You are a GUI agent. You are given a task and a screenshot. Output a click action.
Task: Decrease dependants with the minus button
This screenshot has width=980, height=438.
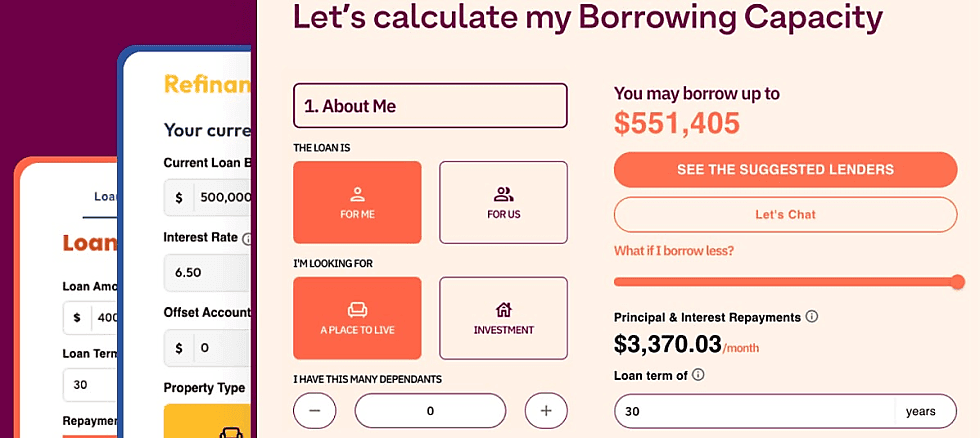coord(315,410)
